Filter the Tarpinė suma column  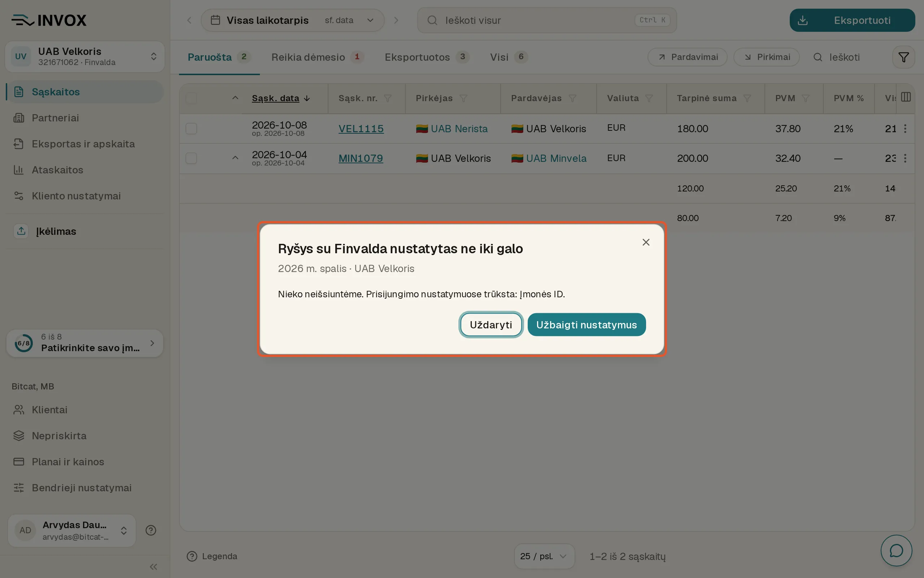(x=747, y=99)
